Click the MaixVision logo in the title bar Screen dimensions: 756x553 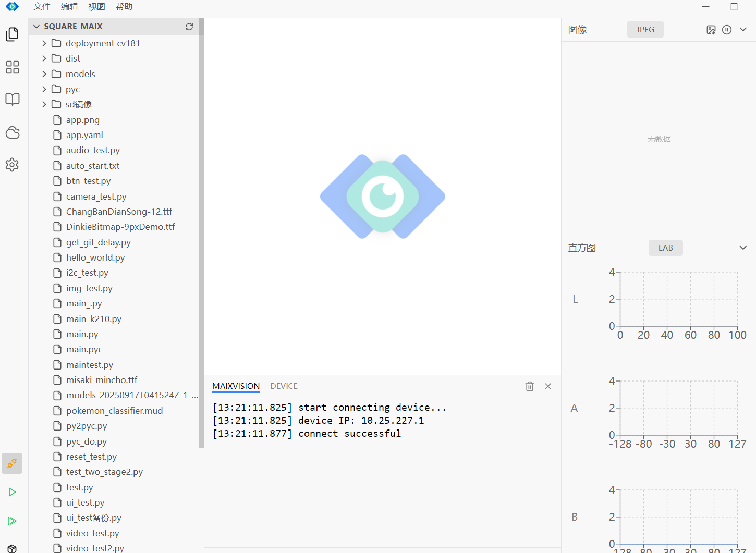pyautogui.click(x=12, y=7)
